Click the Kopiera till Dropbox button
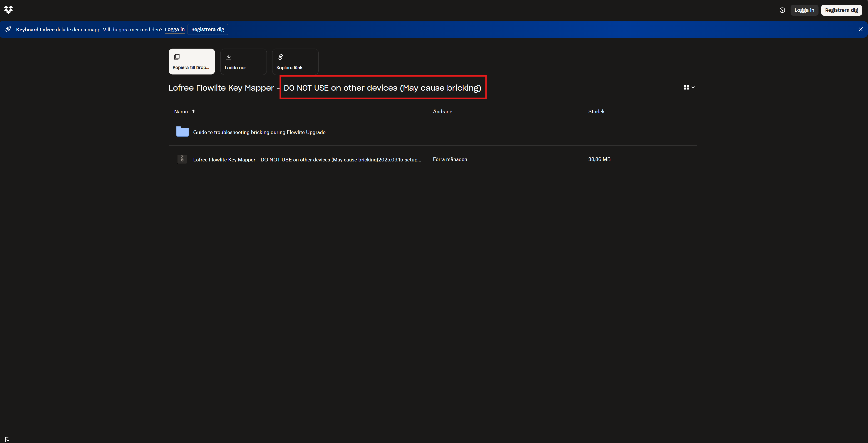Image resolution: width=868 pixels, height=443 pixels. 191,61
